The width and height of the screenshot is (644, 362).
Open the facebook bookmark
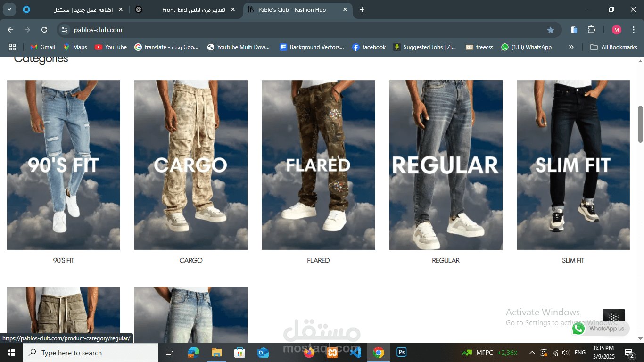369,47
